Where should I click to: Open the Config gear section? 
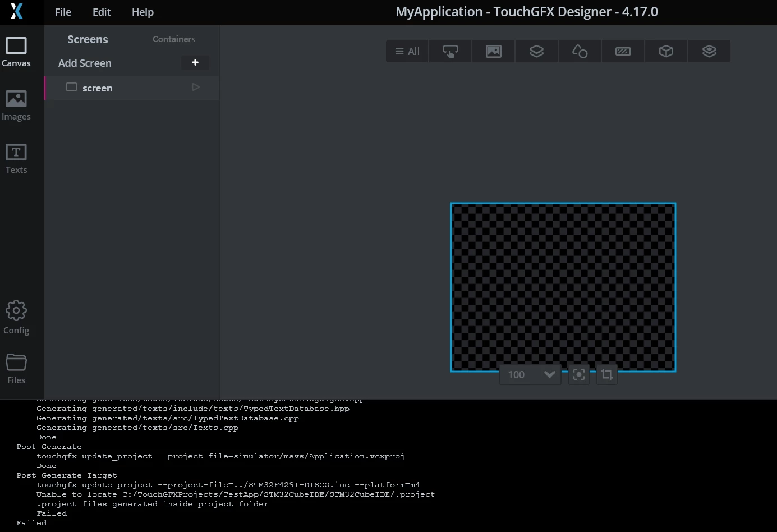16,318
